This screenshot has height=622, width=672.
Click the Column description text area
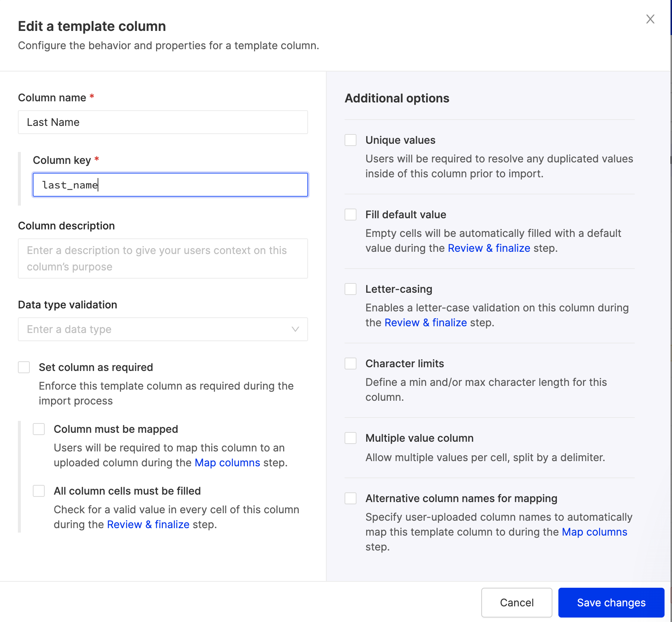pyautogui.click(x=163, y=258)
